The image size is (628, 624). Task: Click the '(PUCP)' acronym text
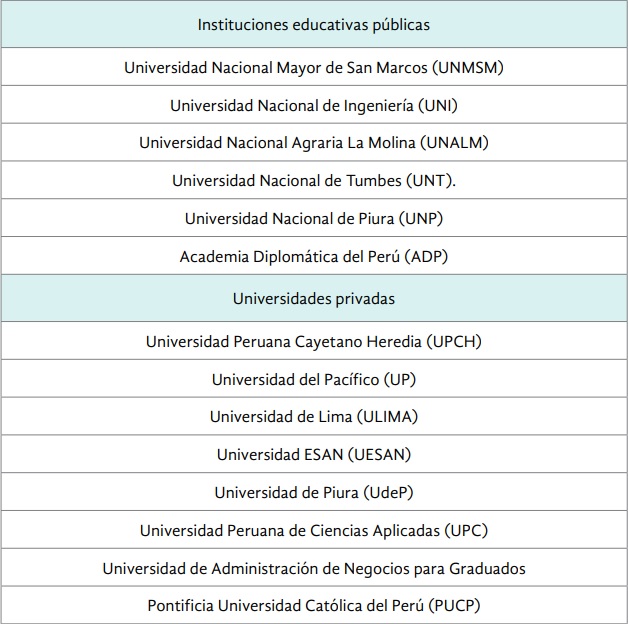(458, 605)
